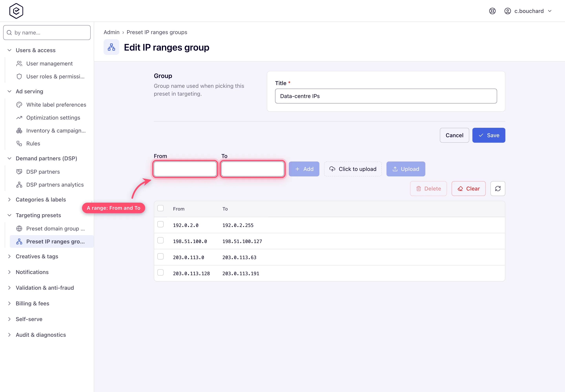Click the Cancel button

(454, 135)
